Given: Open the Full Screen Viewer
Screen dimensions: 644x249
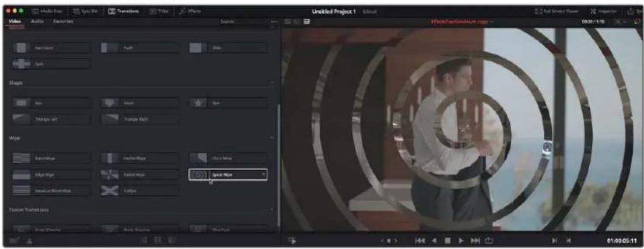Looking at the screenshot, I should [558, 11].
